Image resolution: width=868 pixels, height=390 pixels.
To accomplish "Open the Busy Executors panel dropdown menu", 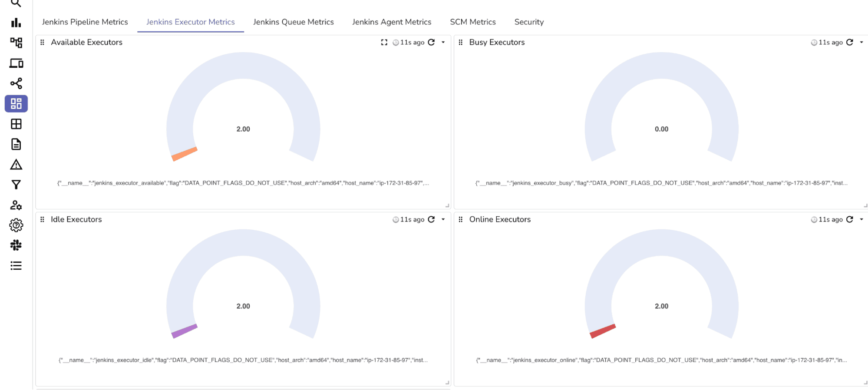I will 861,42.
